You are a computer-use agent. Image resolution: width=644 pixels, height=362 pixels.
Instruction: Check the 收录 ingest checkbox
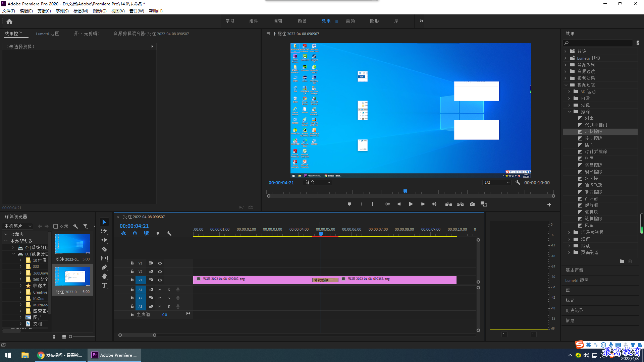tap(56, 226)
